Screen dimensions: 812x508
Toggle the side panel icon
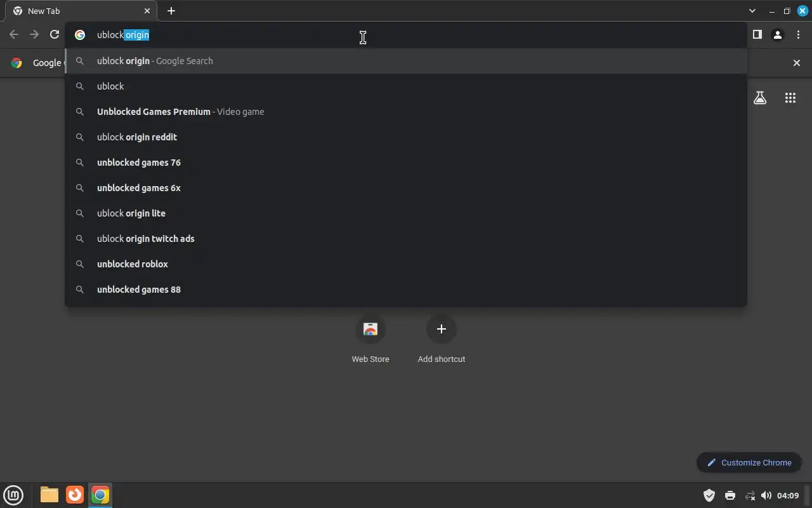click(x=757, y=35)
